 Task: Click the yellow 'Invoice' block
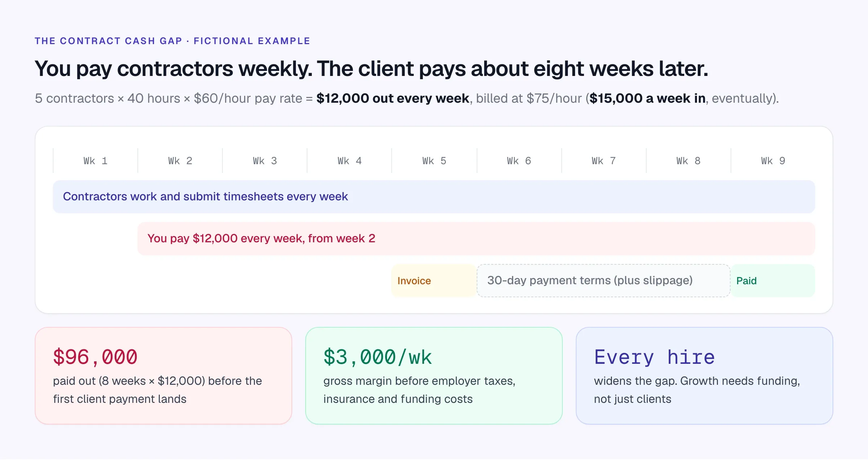click(434, 281)
